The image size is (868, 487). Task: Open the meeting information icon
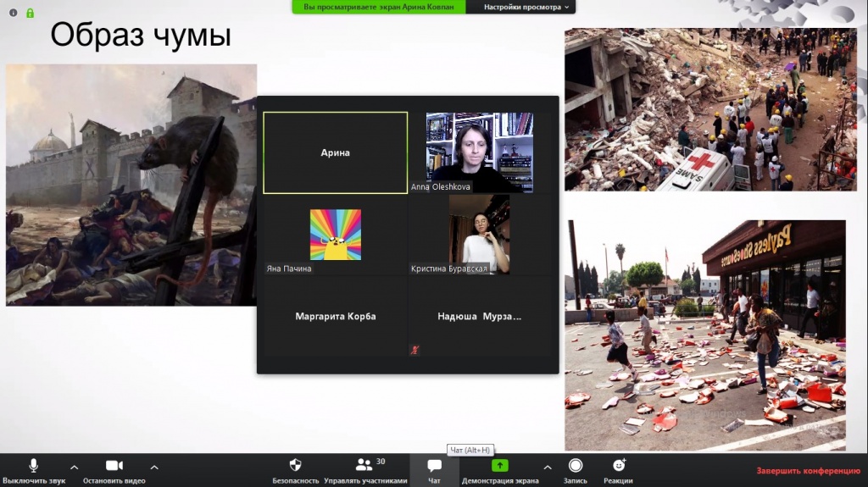tap(14, 13)
